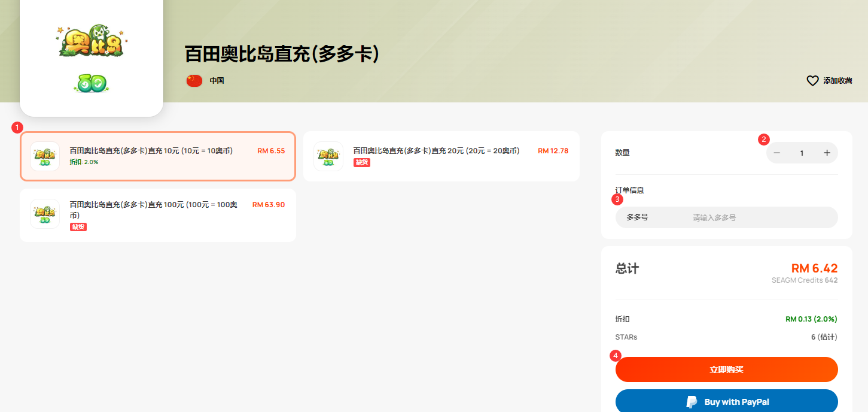Click the 100元 card product thumbnail
The image size is (868, 412).
[45, 214]
